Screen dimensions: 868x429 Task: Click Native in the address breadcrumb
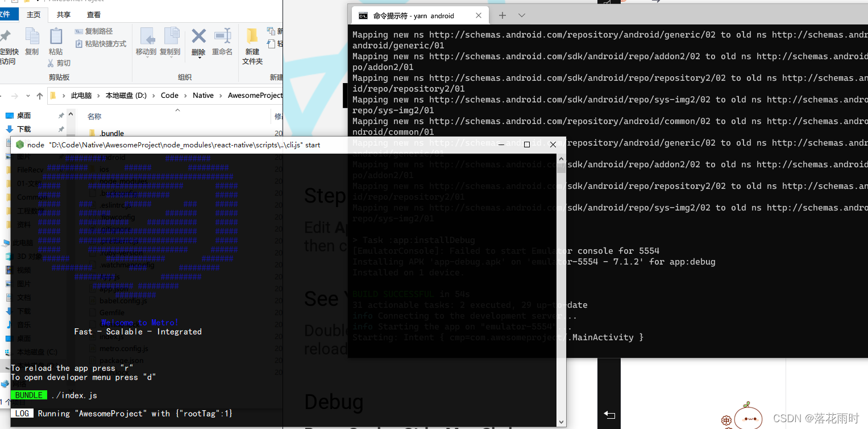point(203,96)
